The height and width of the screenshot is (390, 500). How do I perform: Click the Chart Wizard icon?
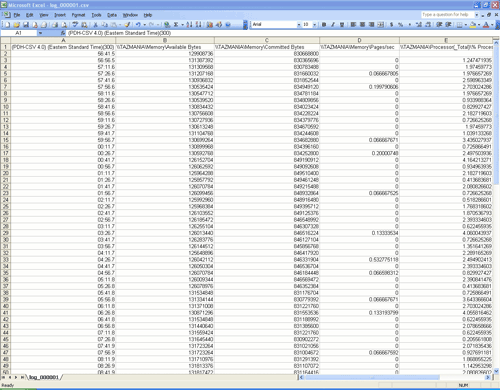(x=210, y=25)
